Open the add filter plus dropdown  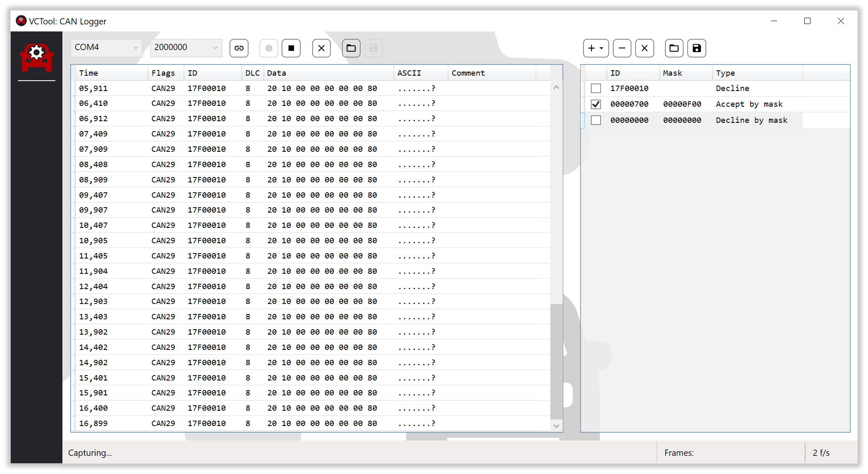[x=596, y=48]
